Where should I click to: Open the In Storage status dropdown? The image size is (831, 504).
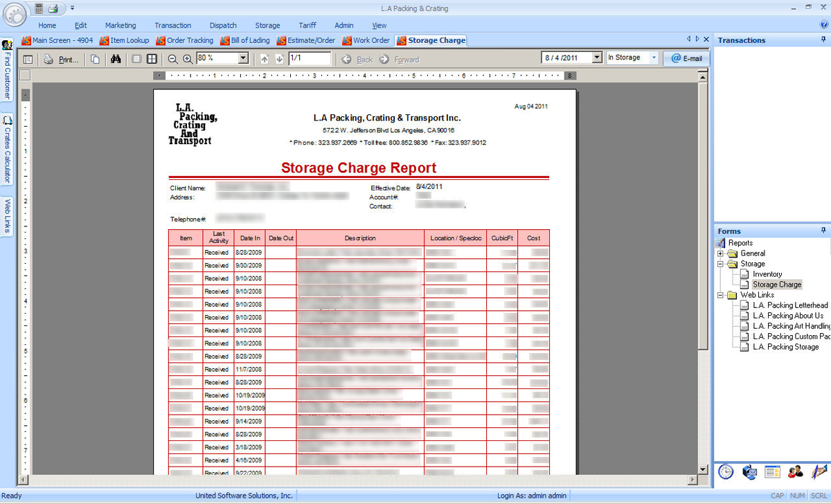(x=654, y=57)
